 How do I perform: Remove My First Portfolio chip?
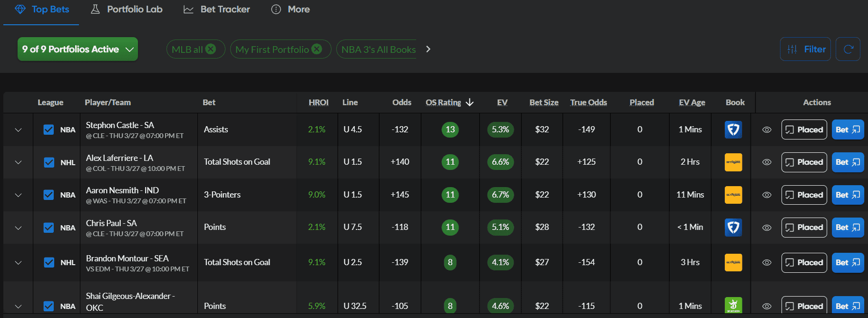317,49
